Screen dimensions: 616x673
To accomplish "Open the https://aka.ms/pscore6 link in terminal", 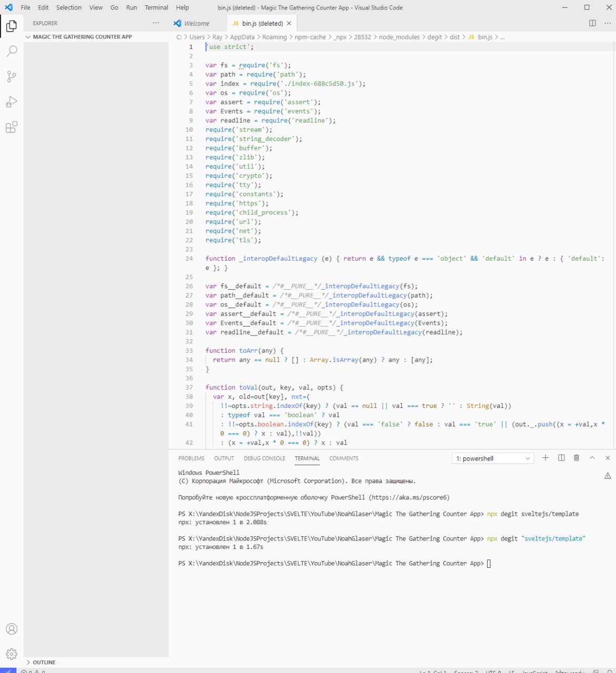I will click(409, 497).
